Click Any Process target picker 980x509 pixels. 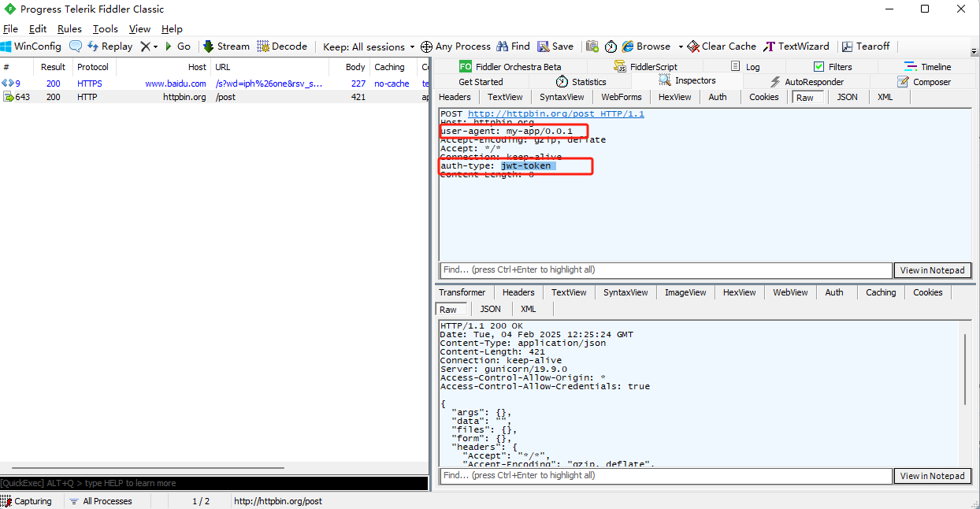click(456, 46)
